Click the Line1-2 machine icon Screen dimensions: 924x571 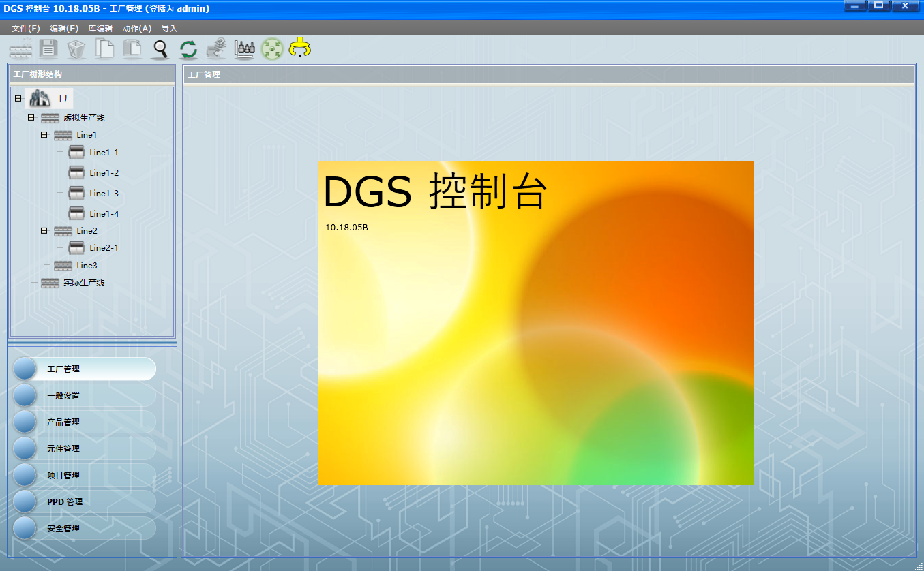tap(76, 172)
